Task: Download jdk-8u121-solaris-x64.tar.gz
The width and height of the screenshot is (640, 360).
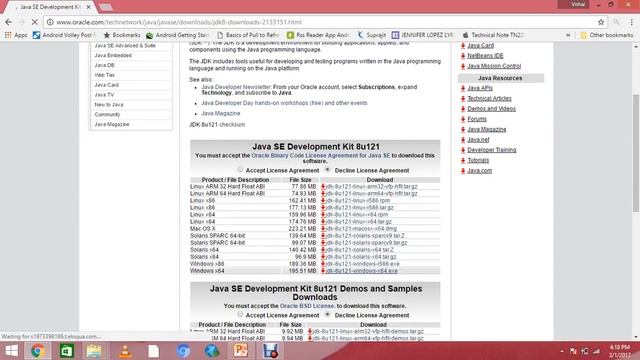Action: click(x=361, y=257)
